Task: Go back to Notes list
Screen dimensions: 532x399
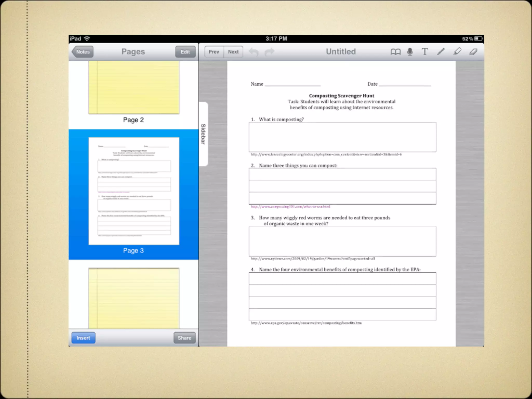Action: [x=83, y=52]
